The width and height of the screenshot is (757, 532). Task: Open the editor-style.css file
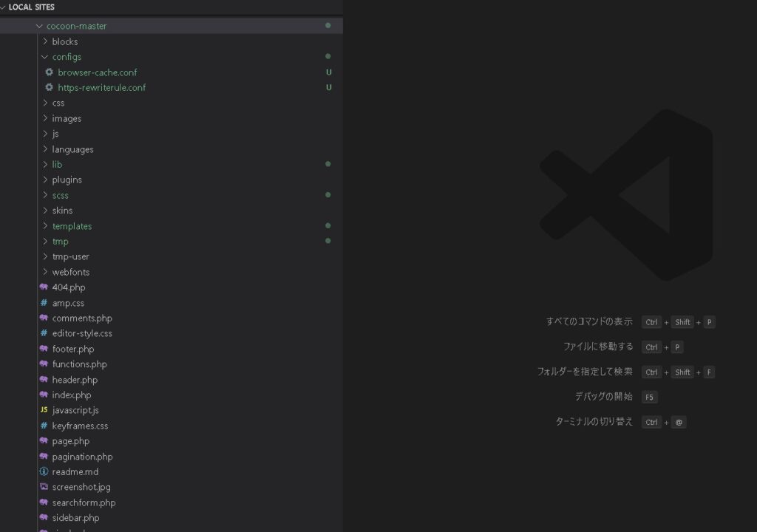[x=82, y=333]
